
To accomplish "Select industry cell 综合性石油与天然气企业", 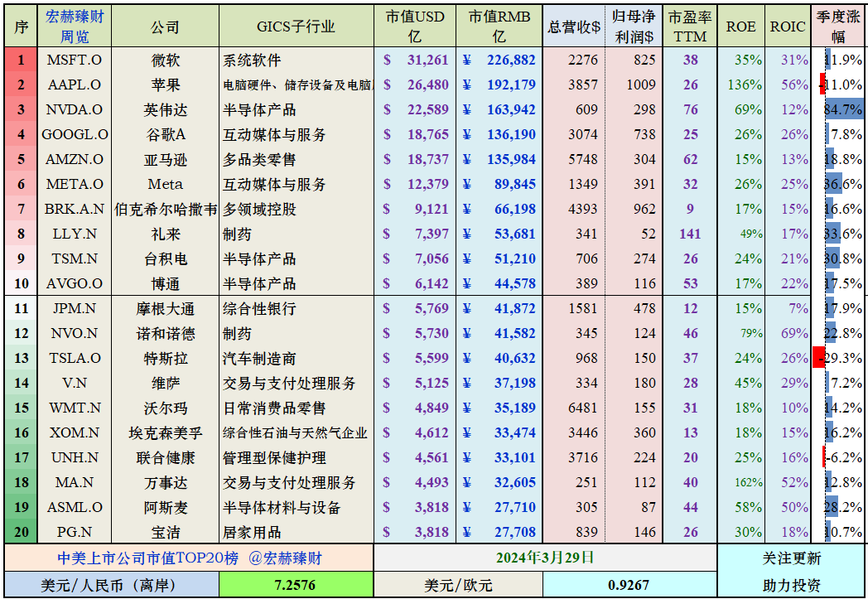I will tap(297, 432).
